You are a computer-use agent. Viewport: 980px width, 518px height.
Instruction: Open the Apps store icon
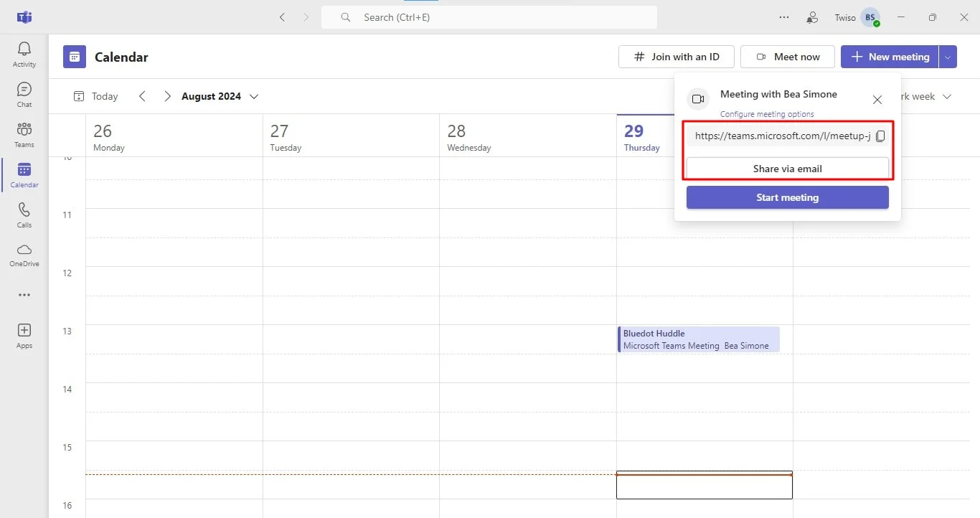coord(24,336)
